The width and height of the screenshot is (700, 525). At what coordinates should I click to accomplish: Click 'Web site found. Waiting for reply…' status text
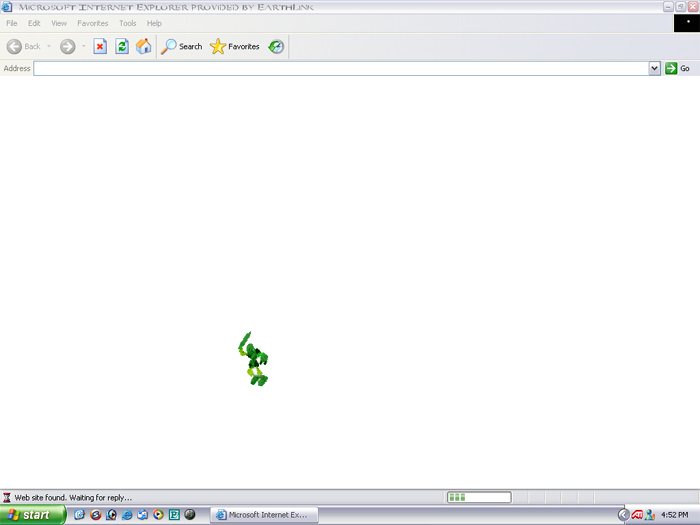pos(73,497)
